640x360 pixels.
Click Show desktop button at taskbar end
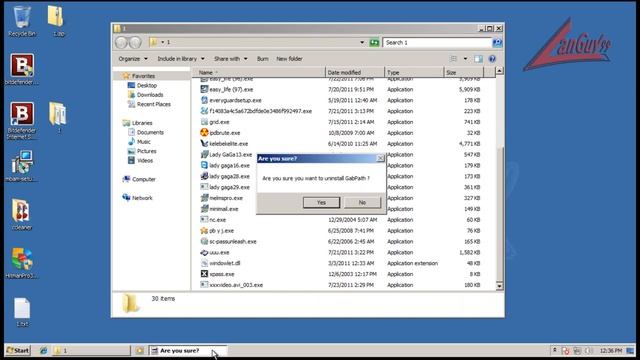tap(631, 351)
